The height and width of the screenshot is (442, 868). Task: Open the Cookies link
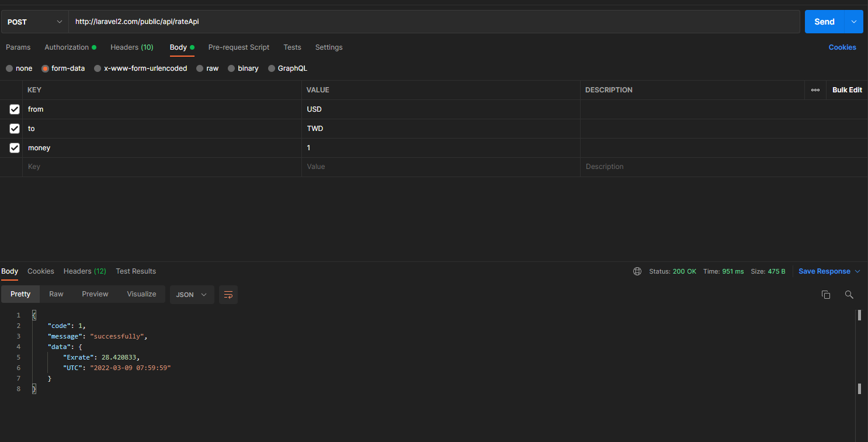842,47
